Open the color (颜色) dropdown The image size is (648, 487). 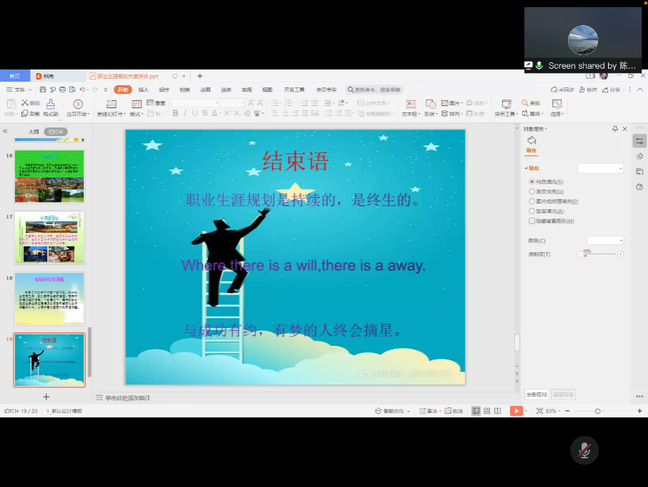604,240
